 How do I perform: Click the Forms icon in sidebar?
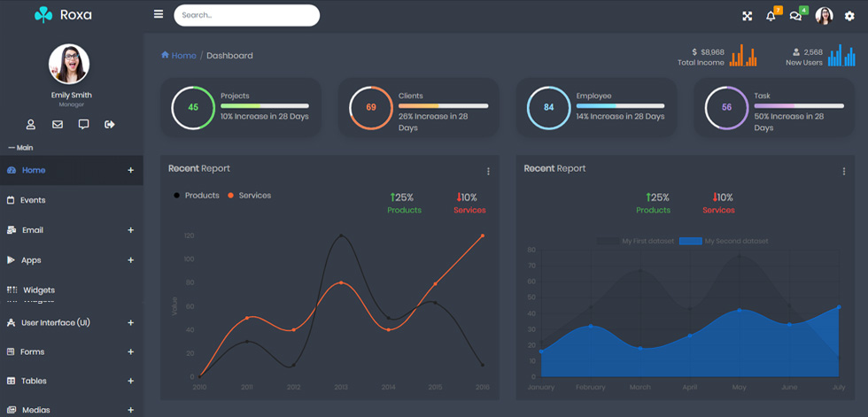click(11, 351)
